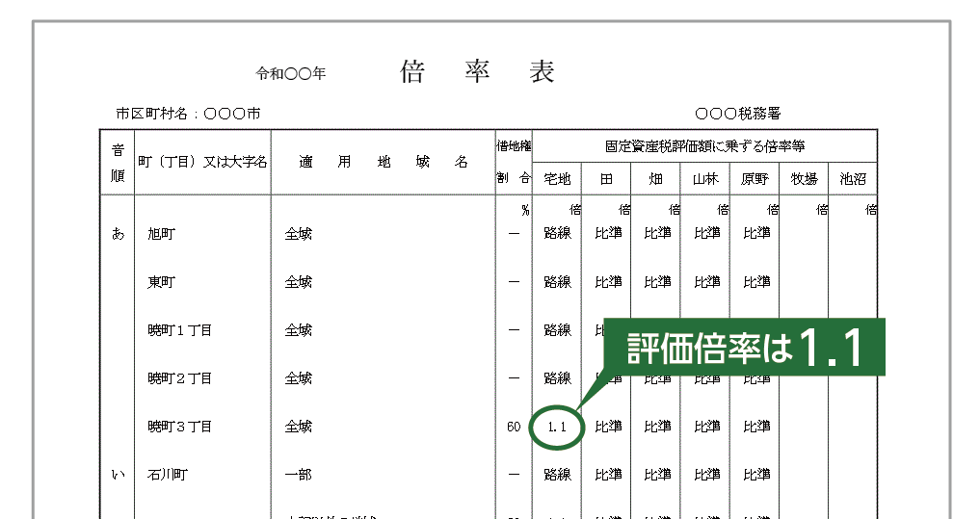980x519 pixels.
Task: Click the 町（丁目）又は大字名 column header
Action: pos(202,163)
